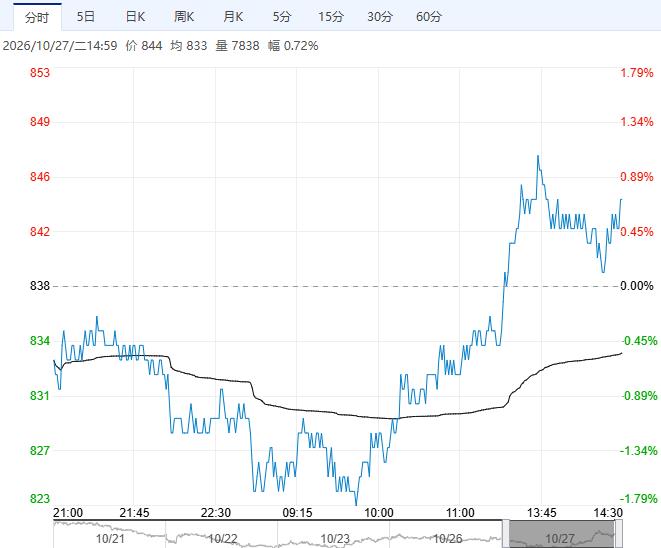
Task: Select the 分时 intraday chart tab
Action: [37, 17]
